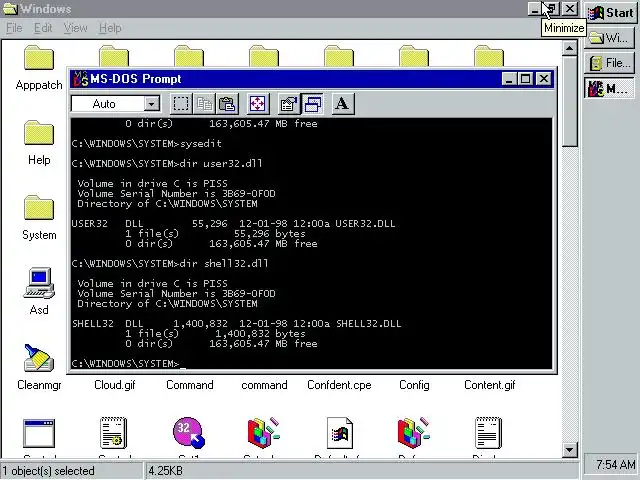Click the 'dir user32.dll' command line
Viewport: 640px width, 480px height.
pos(167,164)
